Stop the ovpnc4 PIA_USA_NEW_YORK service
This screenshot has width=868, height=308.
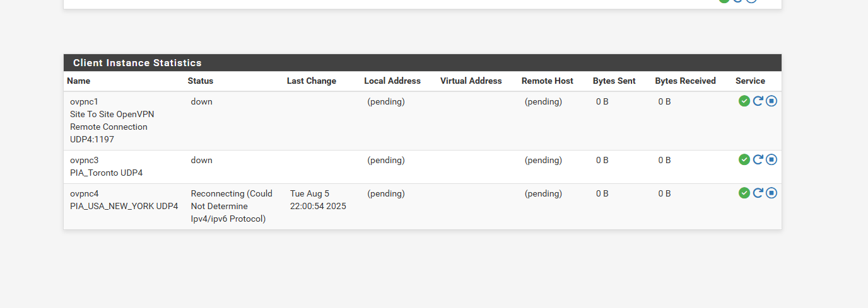pyautogui.click(x=771, y=193)
